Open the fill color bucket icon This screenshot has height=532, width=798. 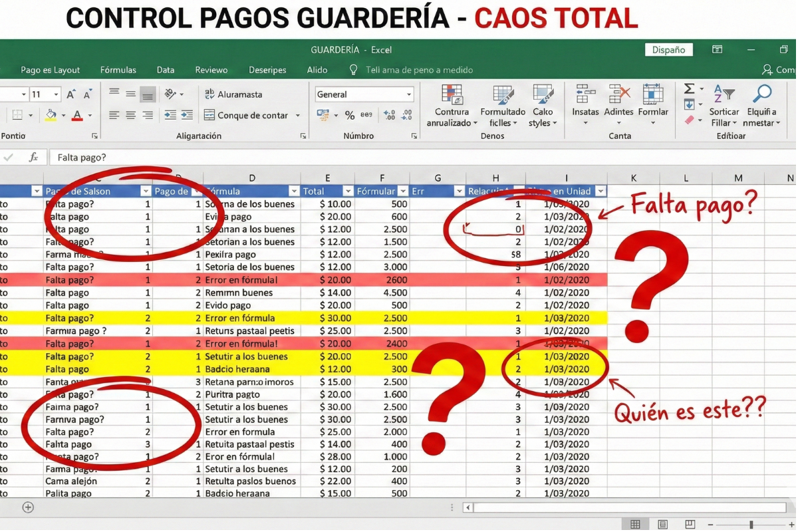51,114
